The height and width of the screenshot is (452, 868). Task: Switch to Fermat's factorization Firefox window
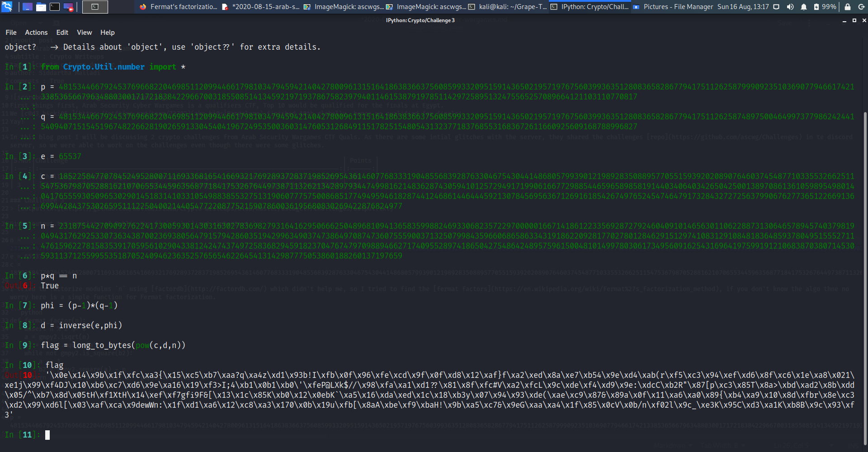pyautogui.click(x=179, y=7)
